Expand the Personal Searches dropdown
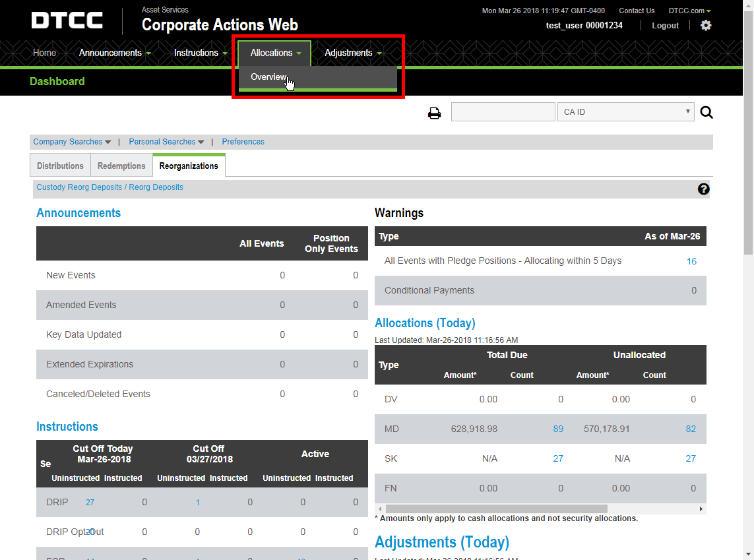The image size is (754, 560). 166,142
